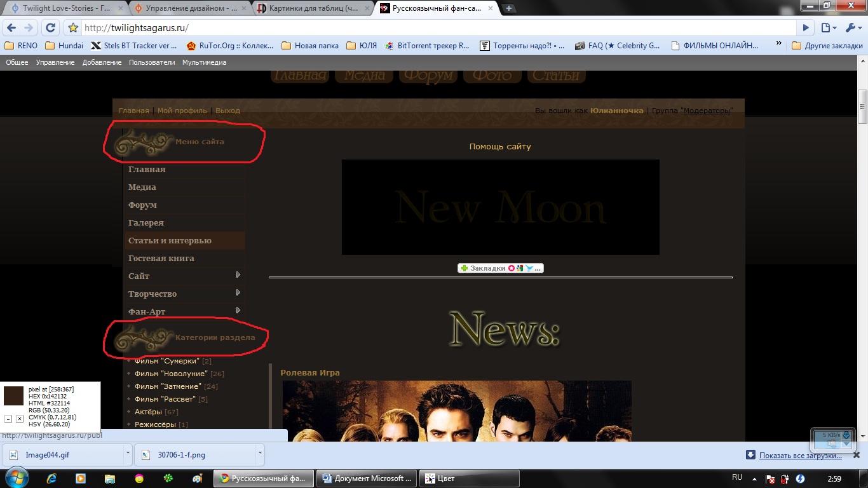Screen dimensions: 868x488
Task: Open the Stels BT Tracker bookmark
Action: pos(134,46)
